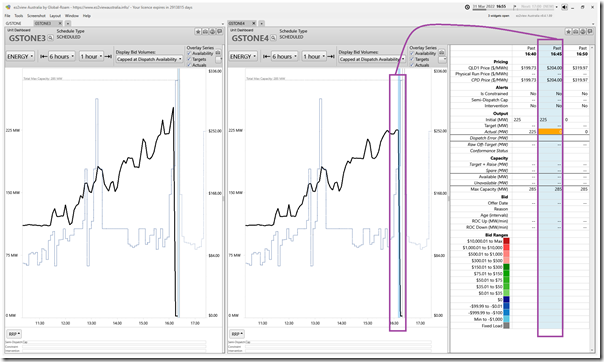The height and width of the screenshot is (362, 604).
Task: Click the play arrow next to the date
Action: pyautogui.click(x=515, y=7)
